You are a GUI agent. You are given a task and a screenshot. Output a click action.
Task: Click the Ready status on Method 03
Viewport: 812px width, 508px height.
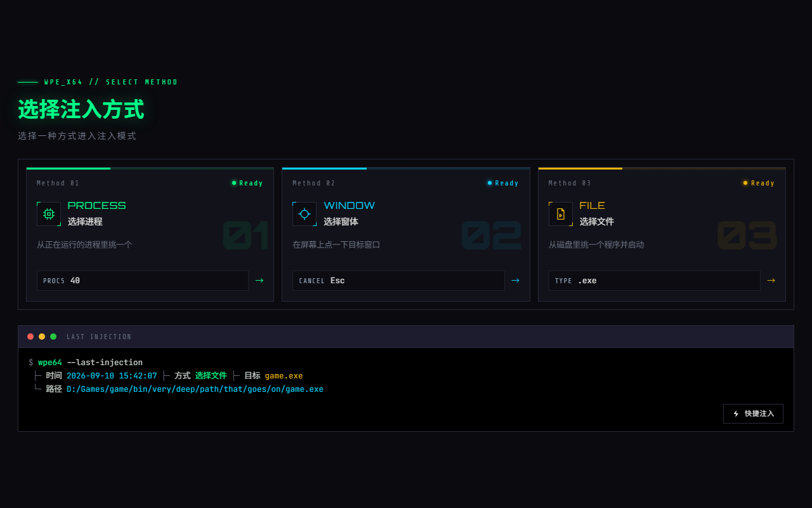click(759, 183)
